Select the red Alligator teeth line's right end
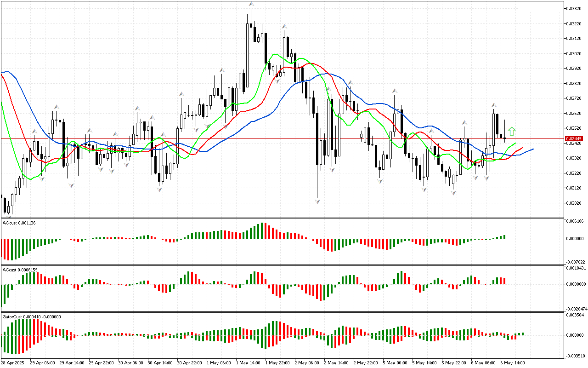This screenshot has width=588, height=368. click(522, 148)
